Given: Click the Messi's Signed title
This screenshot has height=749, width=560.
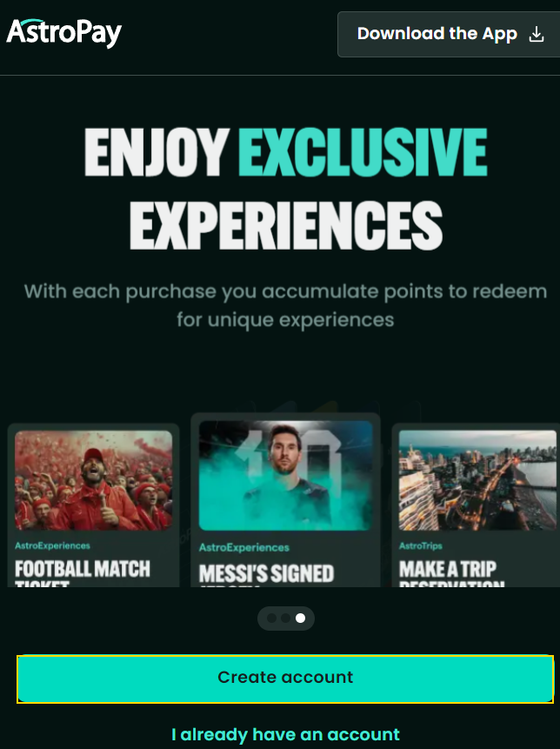Looking at the screenshot, I should (x=266, y=575).
